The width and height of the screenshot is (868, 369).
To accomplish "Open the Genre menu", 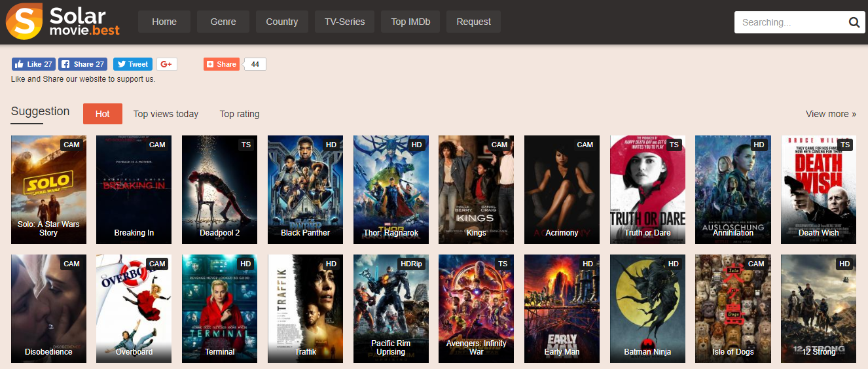I will tap(223, 22).
